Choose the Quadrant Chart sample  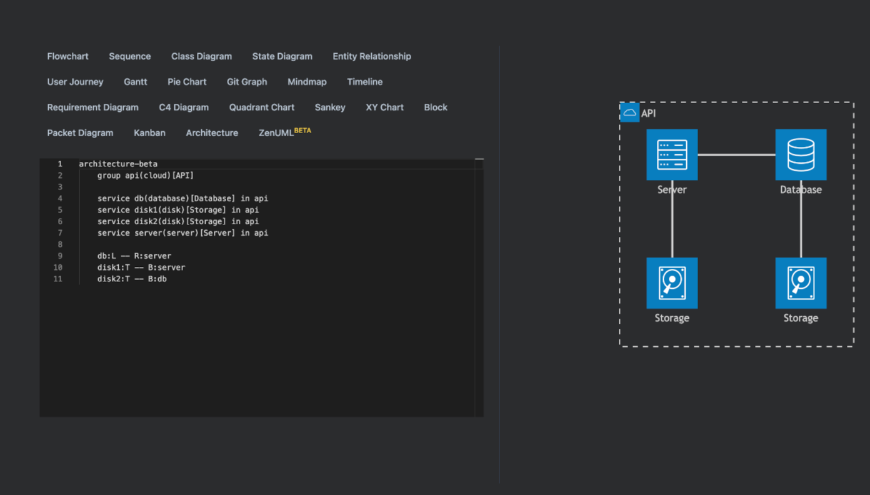262,108
